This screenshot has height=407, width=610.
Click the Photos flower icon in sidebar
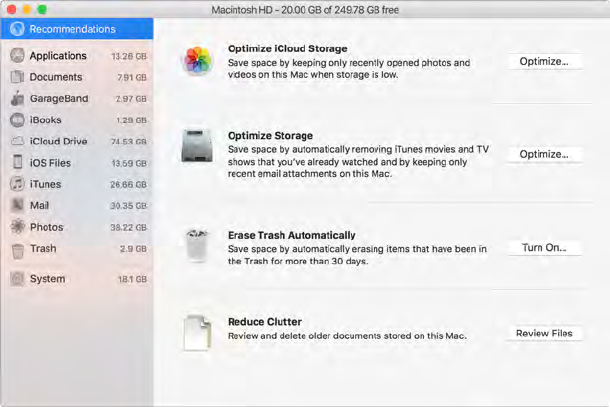18,226
